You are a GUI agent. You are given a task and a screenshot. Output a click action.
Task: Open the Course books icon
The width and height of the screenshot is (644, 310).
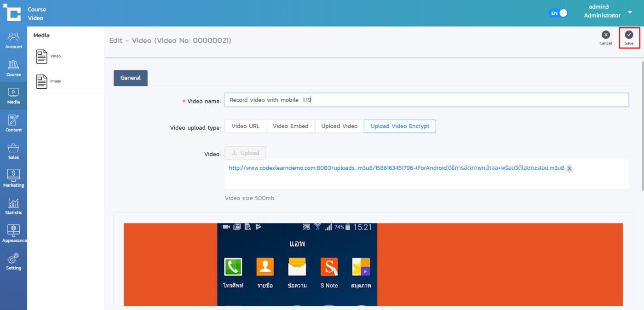click(13, 68)
